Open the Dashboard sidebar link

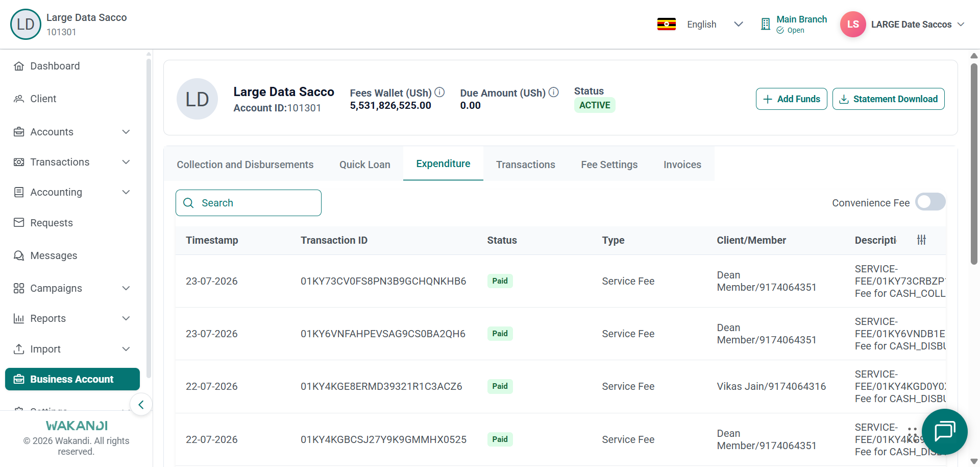tap(72, 66)
